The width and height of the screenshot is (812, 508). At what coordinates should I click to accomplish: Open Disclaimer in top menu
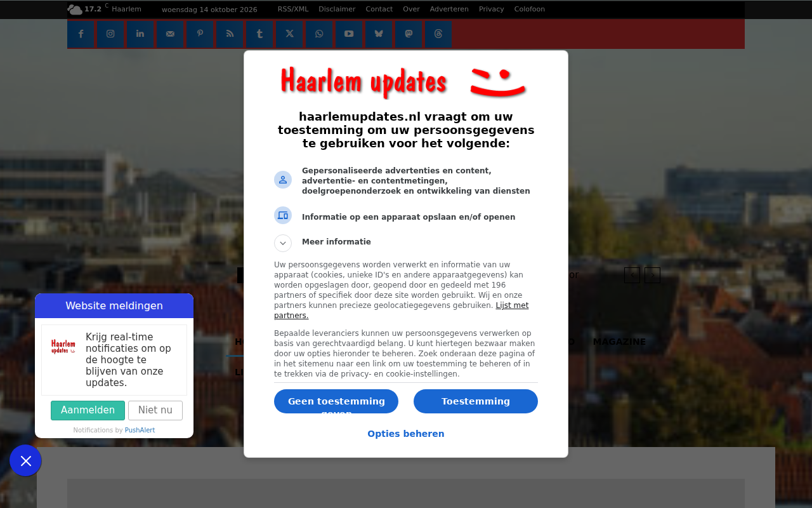[337, 10]
